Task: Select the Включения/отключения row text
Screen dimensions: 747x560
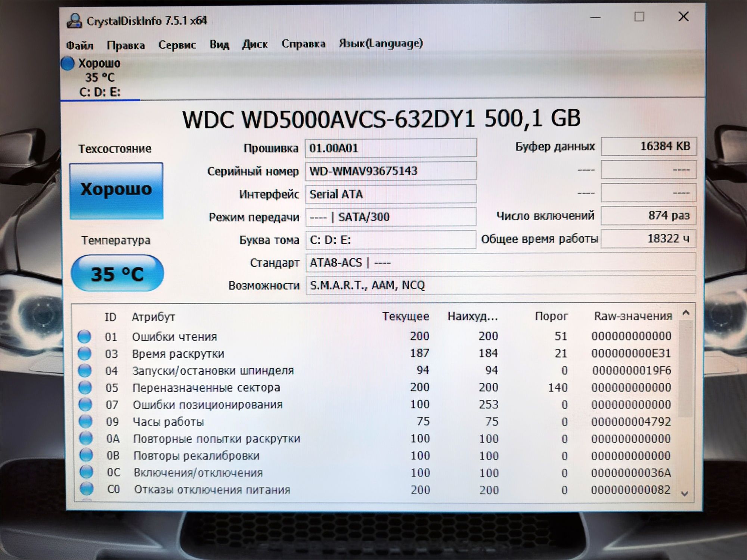Action: [x=198, y=473]
